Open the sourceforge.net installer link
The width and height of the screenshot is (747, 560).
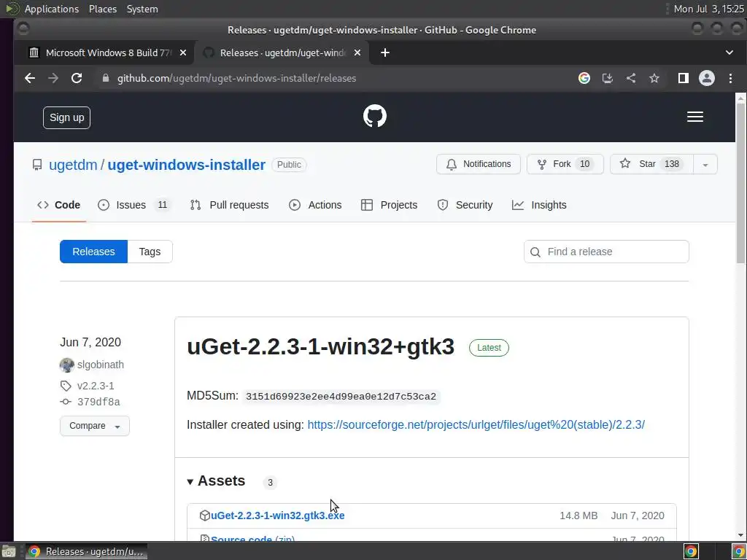pos(476,425)
